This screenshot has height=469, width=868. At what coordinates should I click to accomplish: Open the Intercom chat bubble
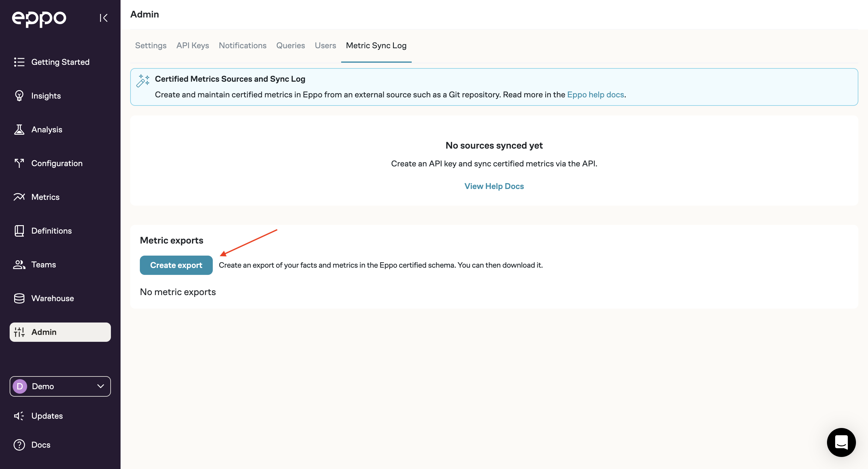[841, 442]
